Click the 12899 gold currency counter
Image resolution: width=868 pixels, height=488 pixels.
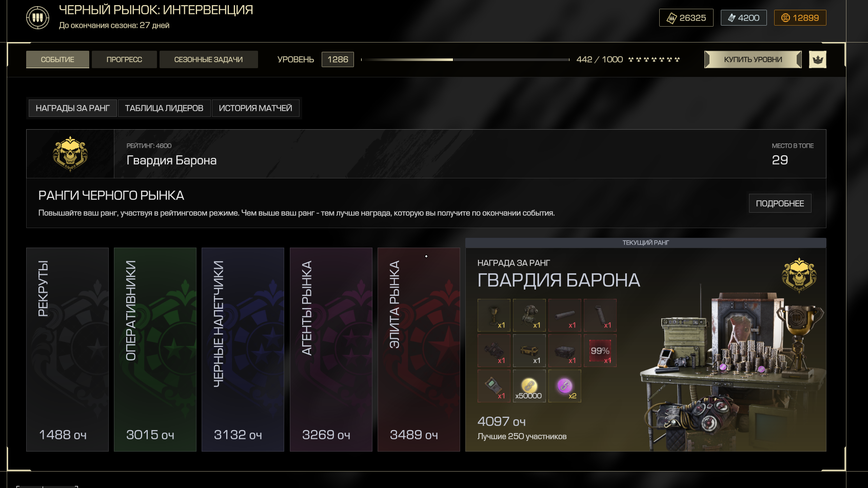tap(800, 18)
